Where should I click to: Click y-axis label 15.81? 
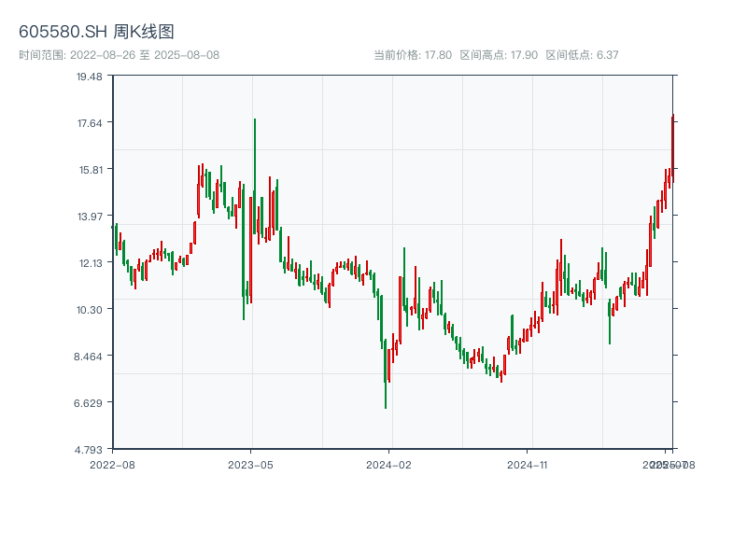pyautogui.click(x=91, y=170)
